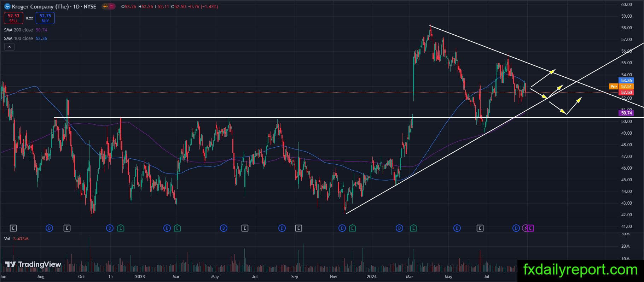Click the high value H53.26
Image resolution: width=644 pixels, height=282 pixels.
[x=145, y=7]
